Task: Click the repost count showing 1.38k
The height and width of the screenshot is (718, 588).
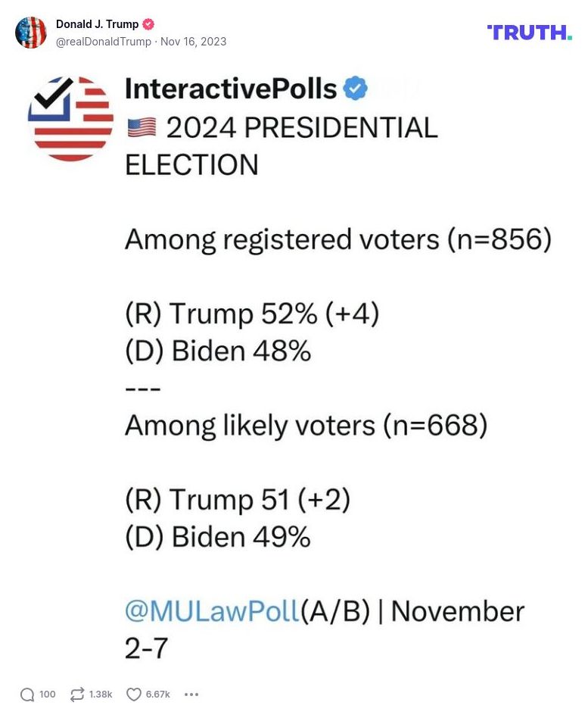Action: pos(101,695)
